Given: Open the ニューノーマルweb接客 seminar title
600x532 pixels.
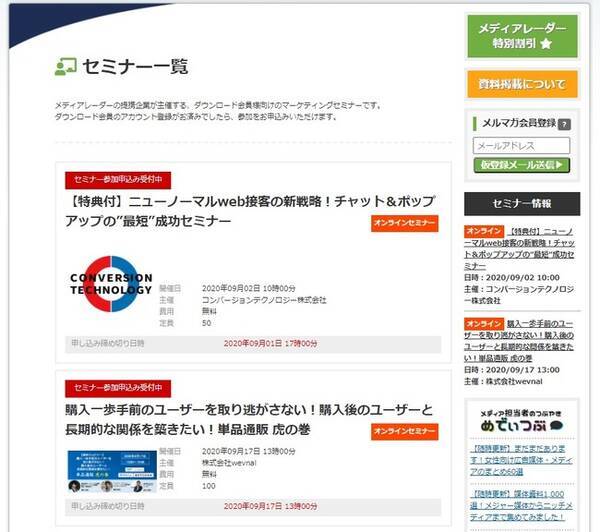Looking at the screenshot, I should (x=250, y=211).
